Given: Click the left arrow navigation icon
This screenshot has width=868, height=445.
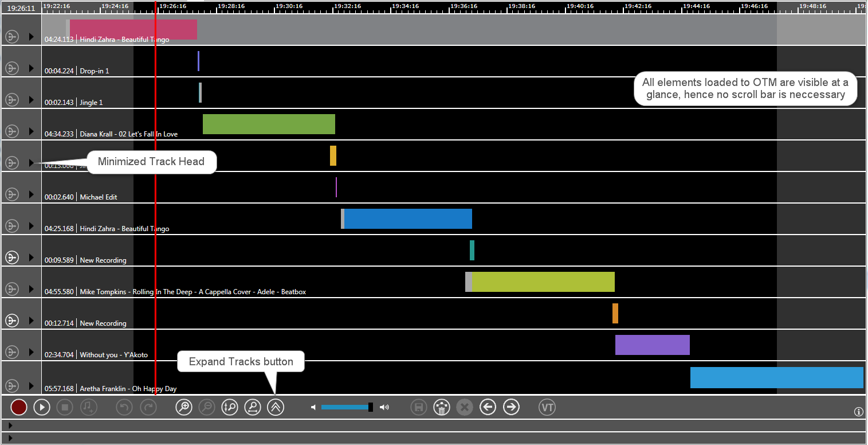Looking at the screenshot, I should [x=488, y=408].
